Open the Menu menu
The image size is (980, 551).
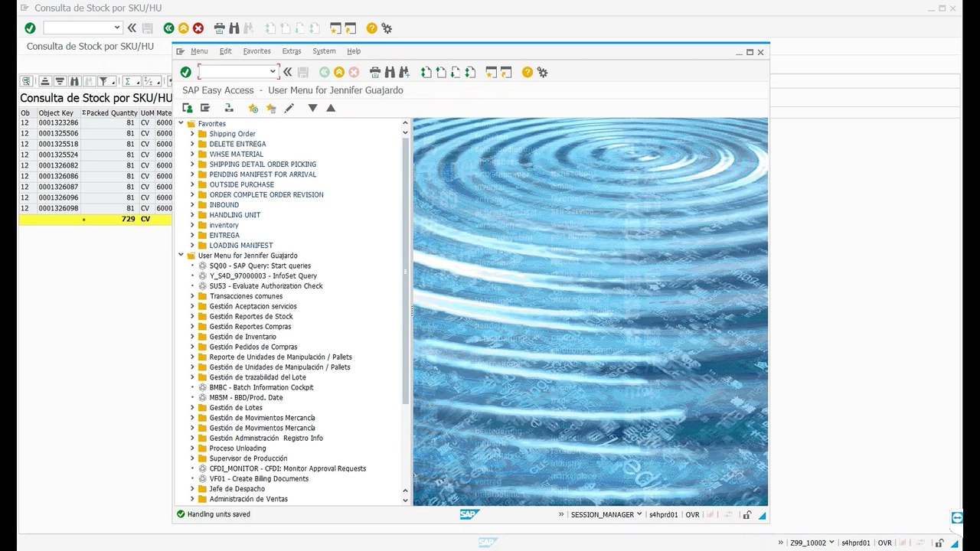coord(199,51)
